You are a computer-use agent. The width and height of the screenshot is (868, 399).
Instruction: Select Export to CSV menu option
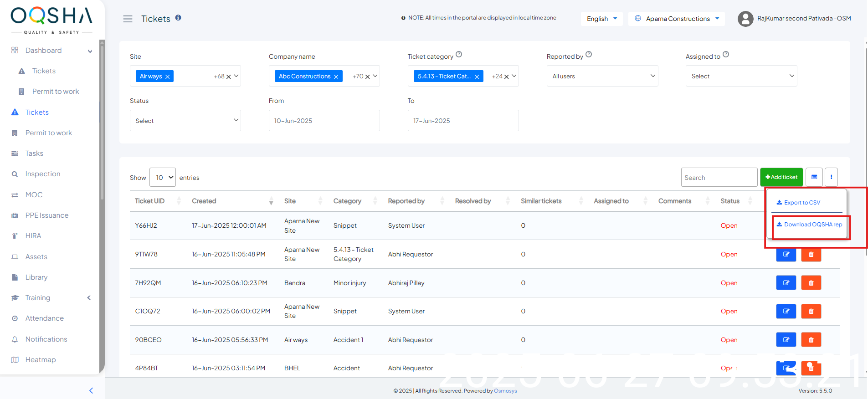[801, 203]
